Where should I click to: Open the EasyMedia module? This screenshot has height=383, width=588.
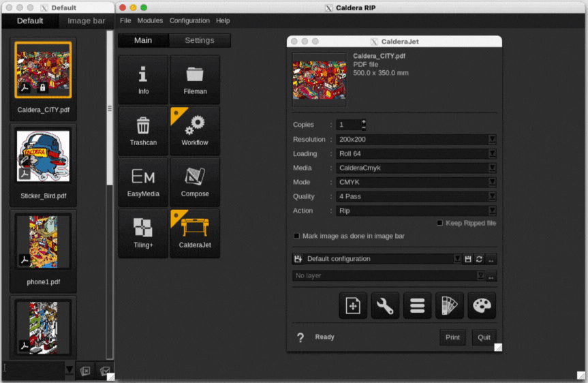point(143,182)
